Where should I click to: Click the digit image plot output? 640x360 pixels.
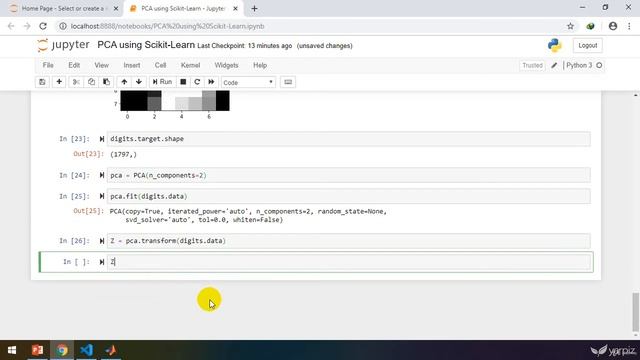175,101
